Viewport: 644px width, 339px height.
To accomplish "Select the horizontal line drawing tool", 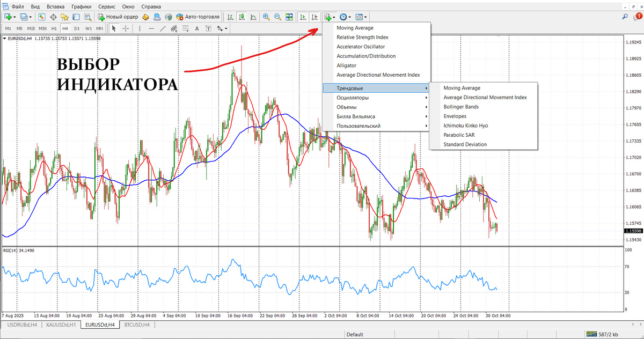I will (151, 28).
